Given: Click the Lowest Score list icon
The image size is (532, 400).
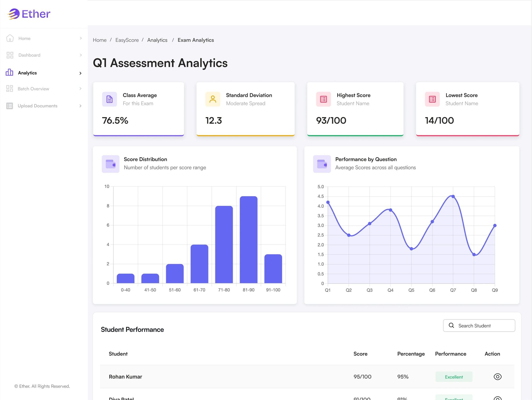Looking at the screenshot, I should (432, 99).
